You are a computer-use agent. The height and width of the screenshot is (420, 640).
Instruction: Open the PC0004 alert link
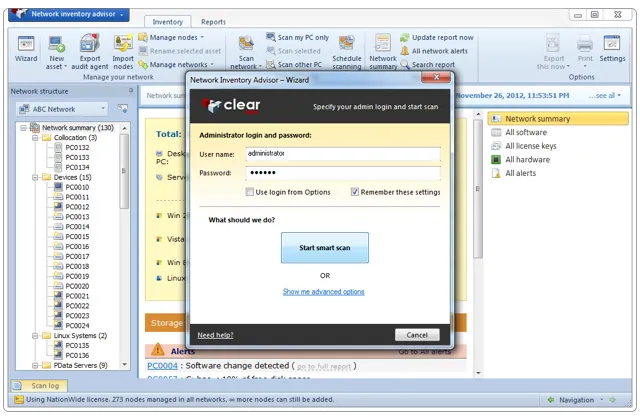tap(162, 366)
